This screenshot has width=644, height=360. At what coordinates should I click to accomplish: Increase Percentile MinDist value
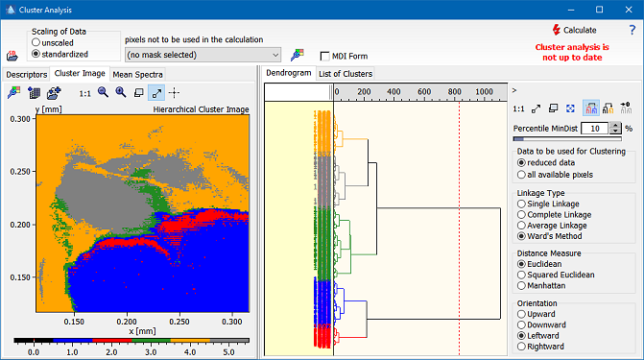pos(615,126)
